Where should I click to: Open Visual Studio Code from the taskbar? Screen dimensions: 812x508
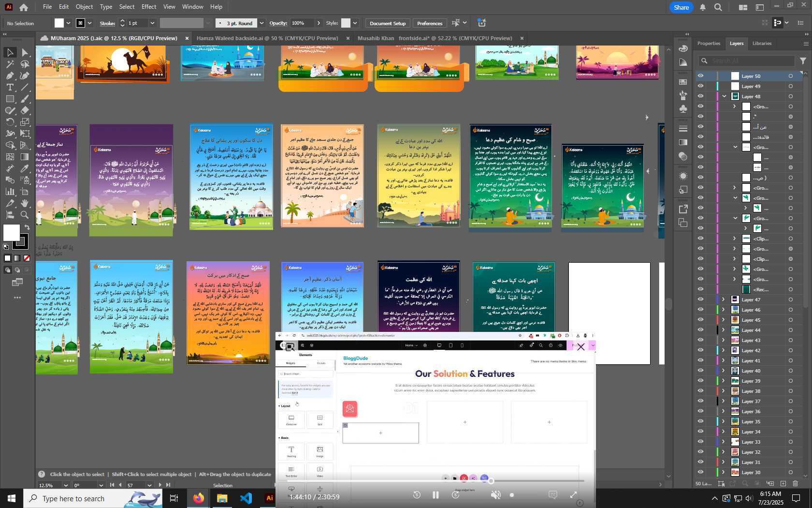(246, 498)
